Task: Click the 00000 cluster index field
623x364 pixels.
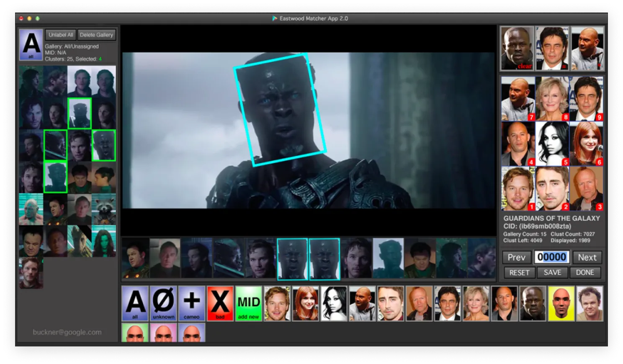Action: click(552, 257)
